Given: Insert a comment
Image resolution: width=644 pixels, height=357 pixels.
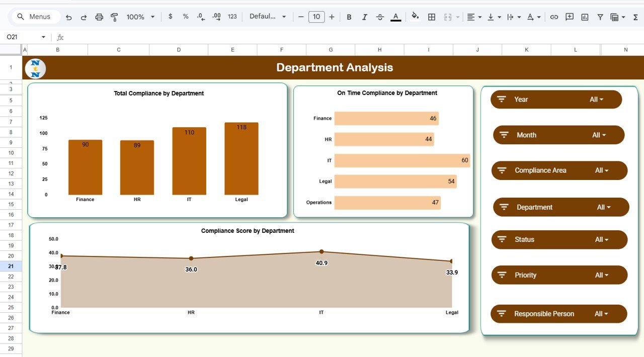Looking at the screenshot, I should point(569,17).
